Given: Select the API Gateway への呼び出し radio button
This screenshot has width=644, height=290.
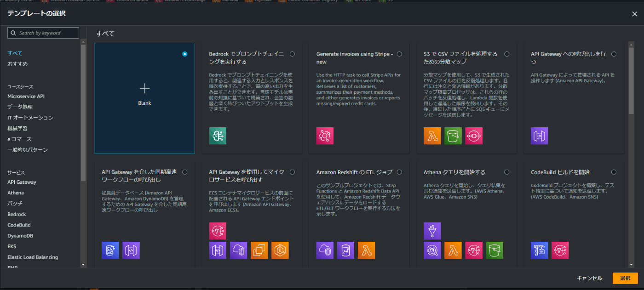Looking at the screenshot, I should 614,54.
